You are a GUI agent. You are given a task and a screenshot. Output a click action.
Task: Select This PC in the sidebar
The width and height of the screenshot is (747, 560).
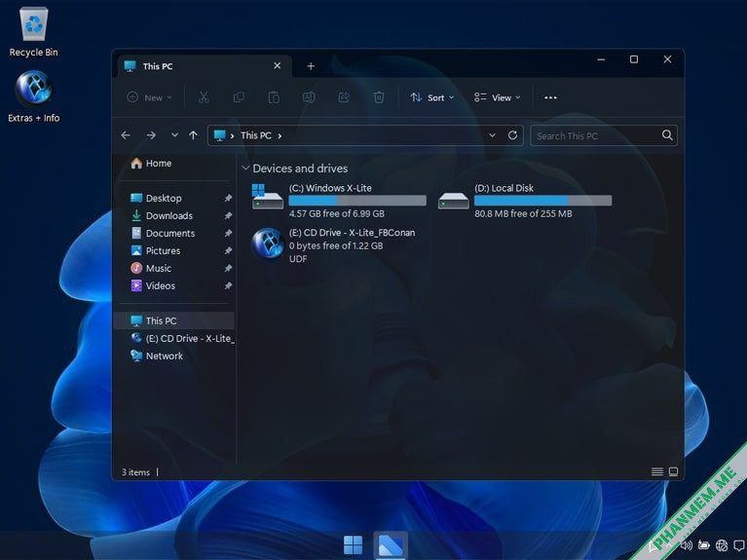174,320
